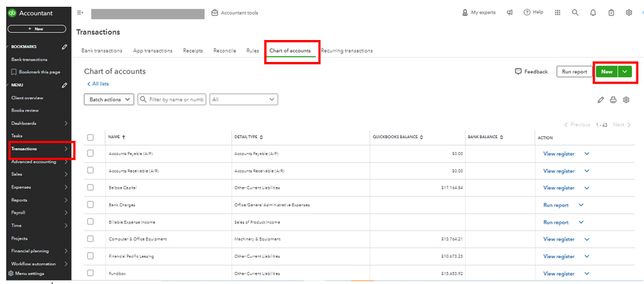Viewport: 644px width, 284px height.
Task: Open Tasks in sidebar menu
Action: (x=17, y=136)
